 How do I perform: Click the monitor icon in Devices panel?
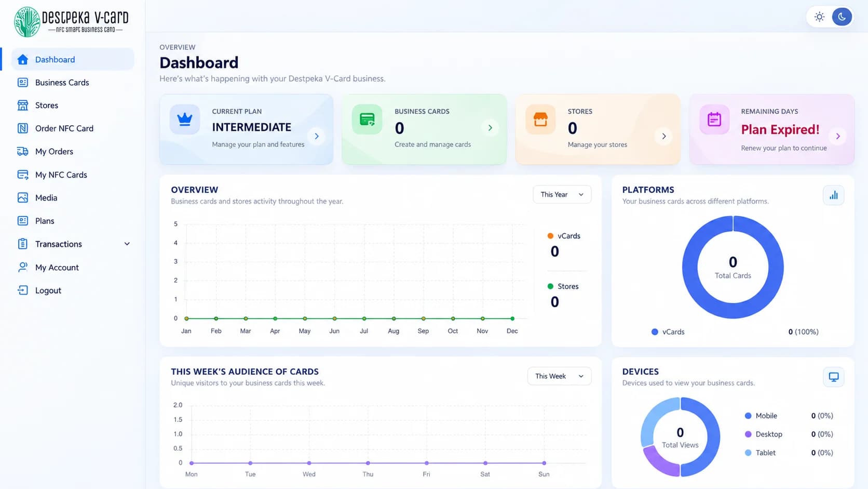pos(833,377)
